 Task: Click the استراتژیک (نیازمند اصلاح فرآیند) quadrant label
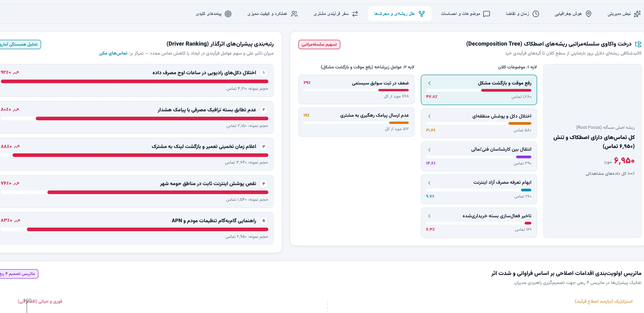pyautogui.click(x=604, y=302)
